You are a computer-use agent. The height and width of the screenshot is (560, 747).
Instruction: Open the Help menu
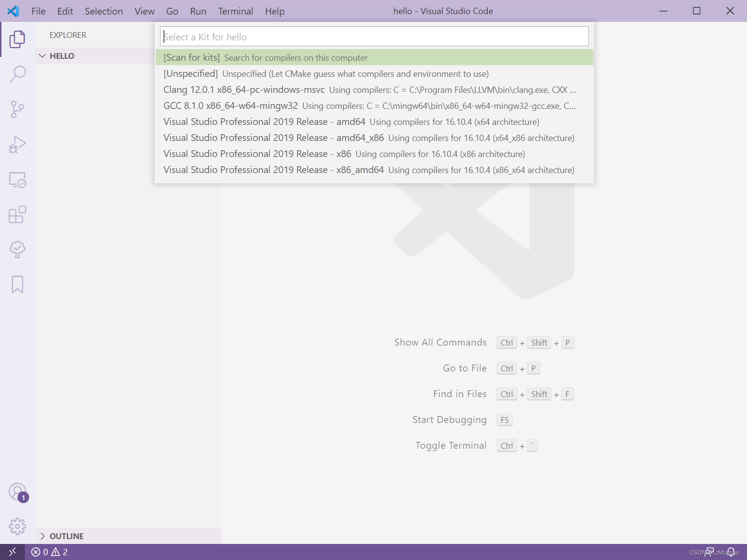tap(275, 11)
